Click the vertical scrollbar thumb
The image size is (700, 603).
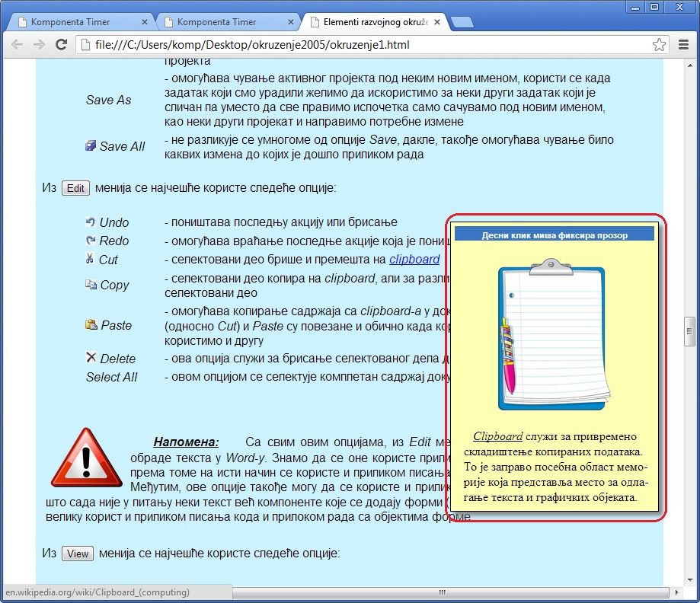(689, 331)
